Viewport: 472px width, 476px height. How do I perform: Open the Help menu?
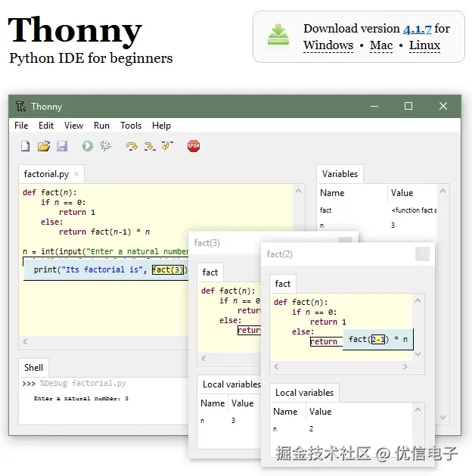(x=161, y=126)
